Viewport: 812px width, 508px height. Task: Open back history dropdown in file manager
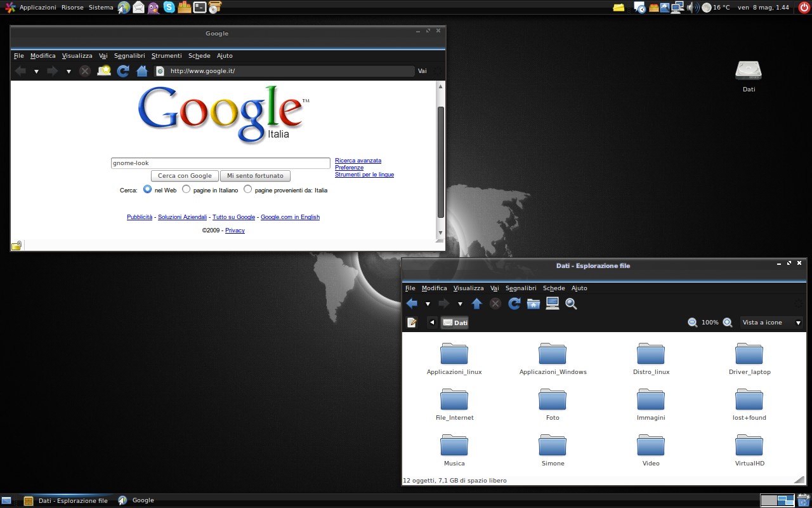click(428, 304)
